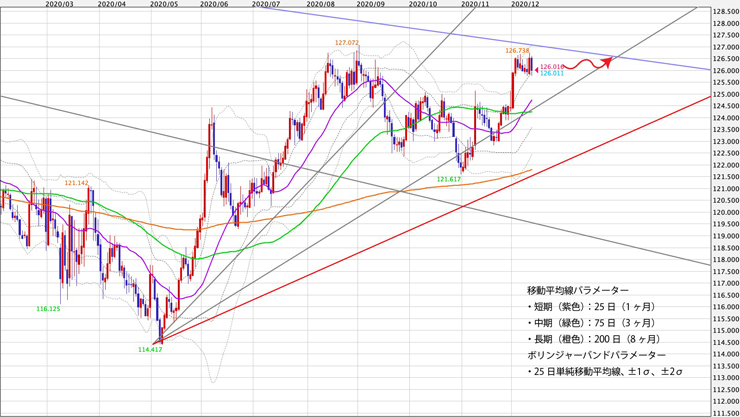
Task: Click the 128.500 price axis label
Action: pos(727,12)
